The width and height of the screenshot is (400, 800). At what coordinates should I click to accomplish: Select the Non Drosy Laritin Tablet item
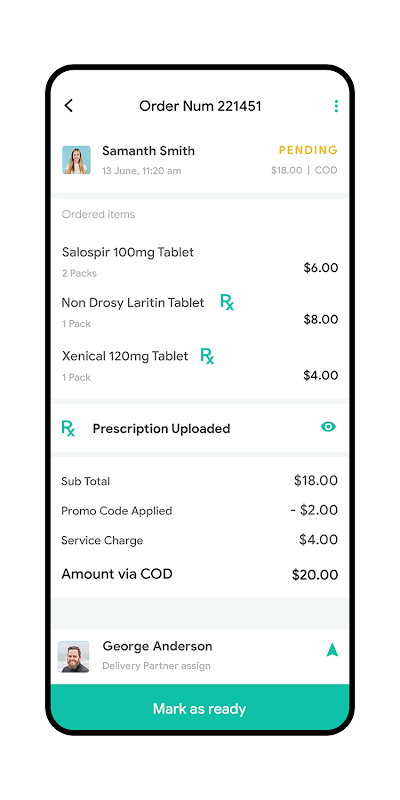click(200, 312)
